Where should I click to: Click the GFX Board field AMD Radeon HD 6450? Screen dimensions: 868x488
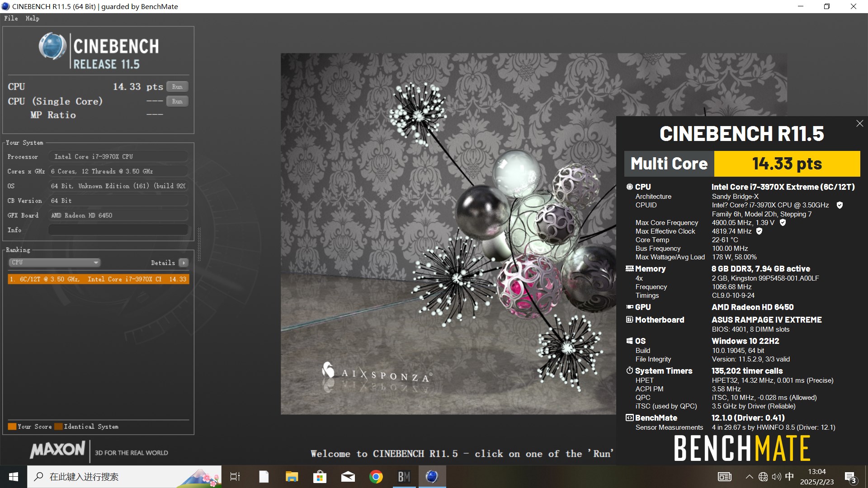point(118,216)
